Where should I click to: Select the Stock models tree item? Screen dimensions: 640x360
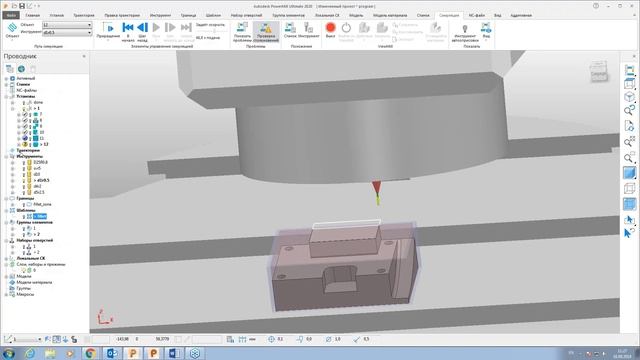pyautogui.click(x=34, y=282)
